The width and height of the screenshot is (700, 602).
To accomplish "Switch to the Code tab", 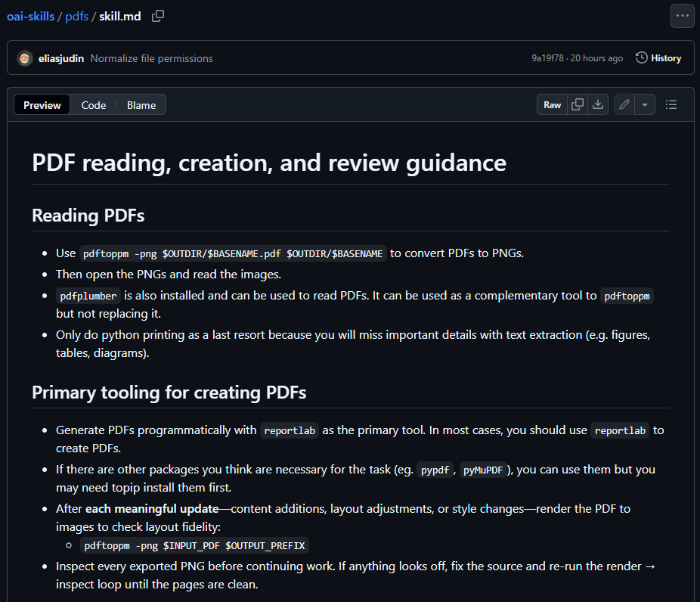I will tap(94, 105).
